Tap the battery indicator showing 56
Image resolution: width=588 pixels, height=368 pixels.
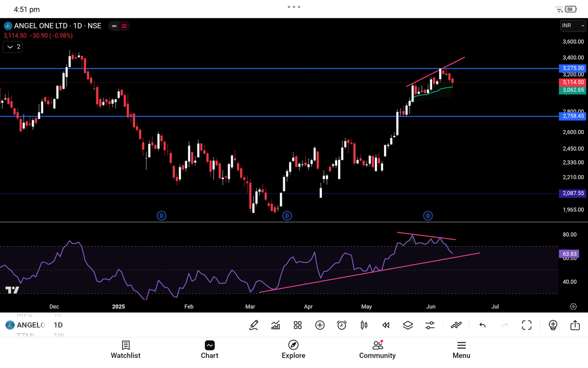click(571, 9)
